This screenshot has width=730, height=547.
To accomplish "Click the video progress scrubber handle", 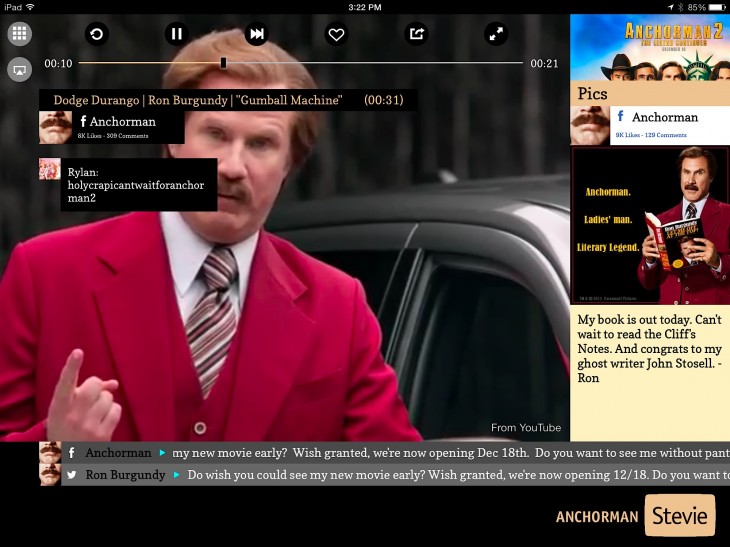I will click(x=223, y=62).
